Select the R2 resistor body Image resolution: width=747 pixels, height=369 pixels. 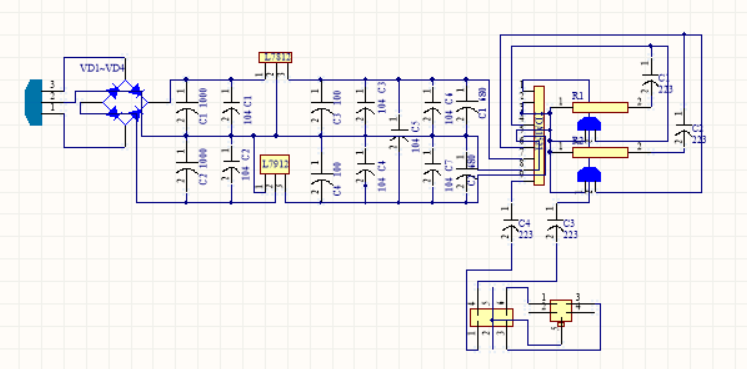[600, 152]
